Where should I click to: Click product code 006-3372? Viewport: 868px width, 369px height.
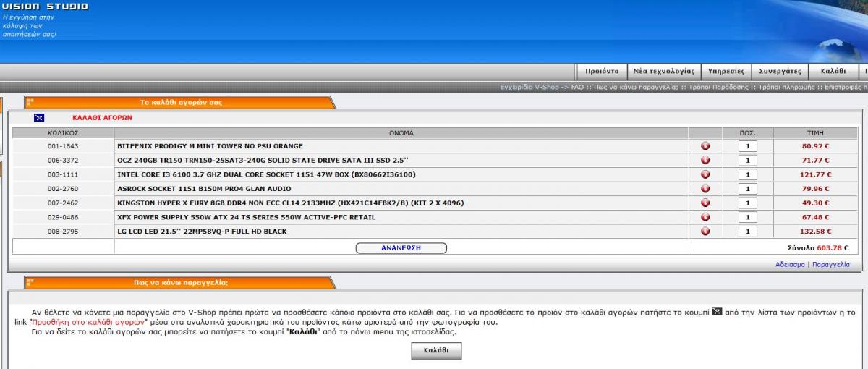(x=63, y=160)
